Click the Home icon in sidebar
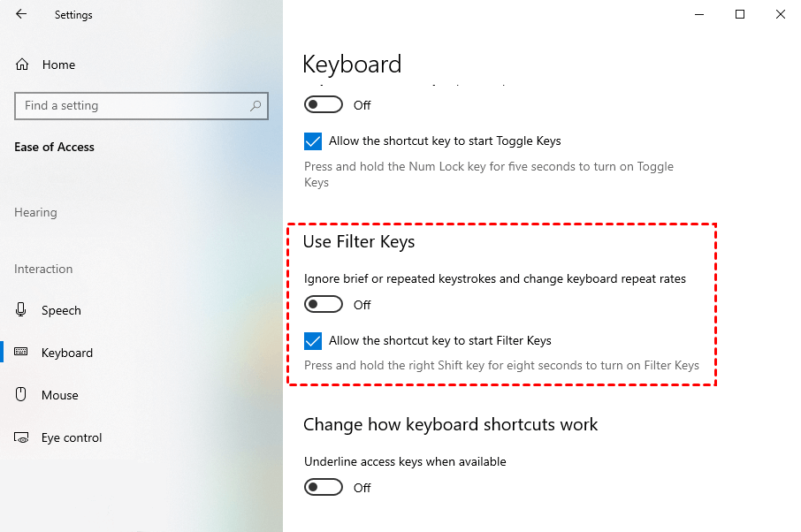Viewport: 801px width, 532px height. pyautogui.click(x=22, y=65)
